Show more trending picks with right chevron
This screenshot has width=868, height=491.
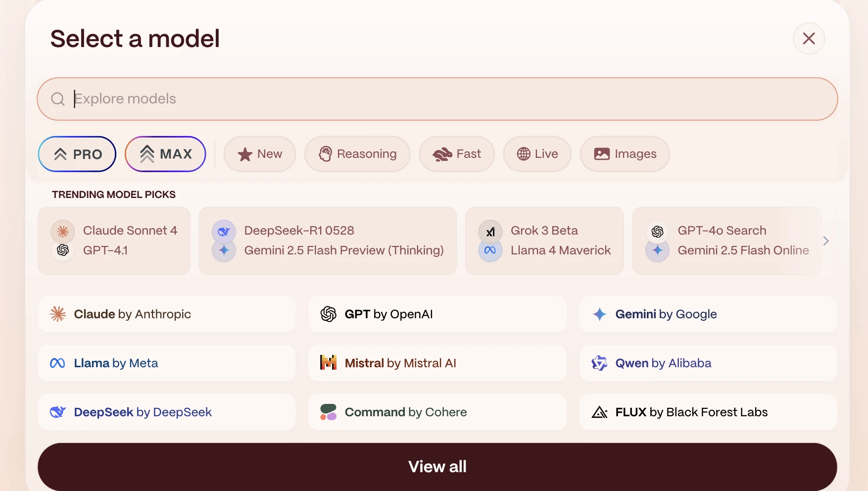(x=825, y=241)
